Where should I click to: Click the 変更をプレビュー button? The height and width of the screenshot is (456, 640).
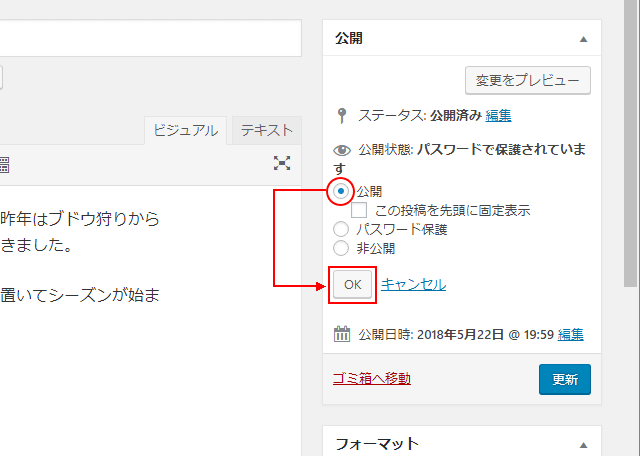528,80
